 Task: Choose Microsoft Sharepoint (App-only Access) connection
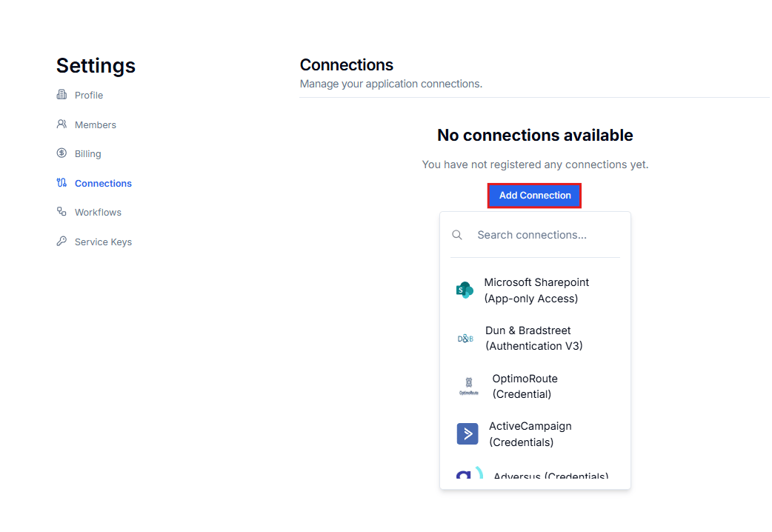[535, 290]
